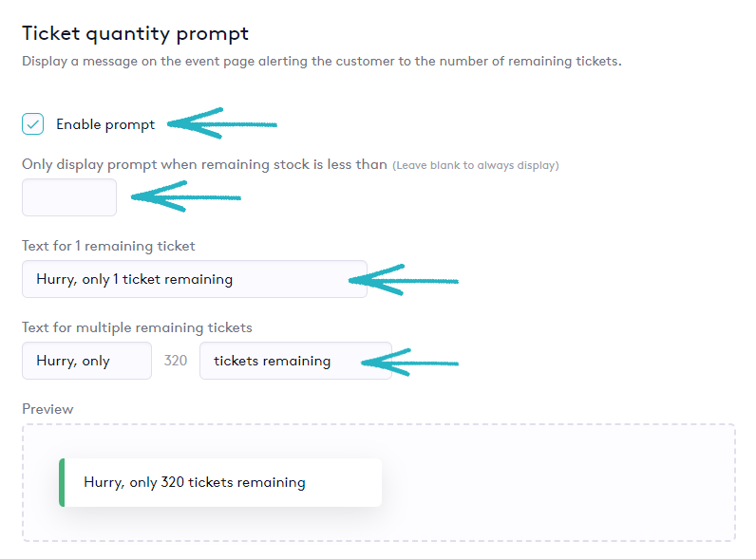Click the "Text for multiple remaining tickets" label
Image resolution: width=756 pixels, height=559 pixels.
137,327
